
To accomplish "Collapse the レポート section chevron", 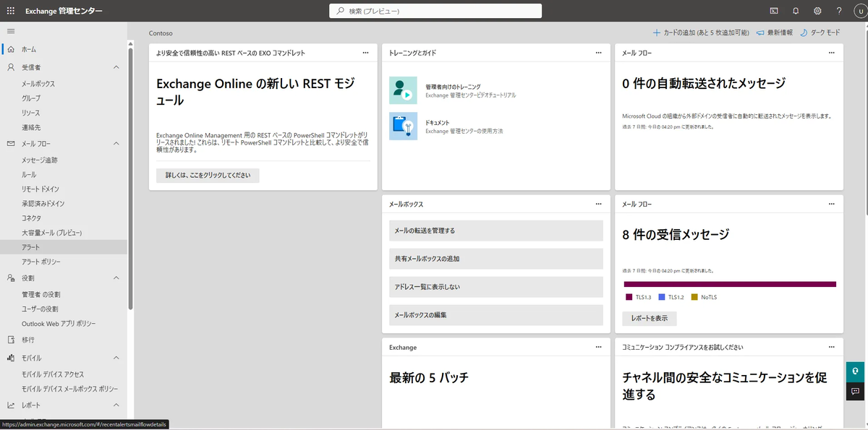I will pos(116,405).
